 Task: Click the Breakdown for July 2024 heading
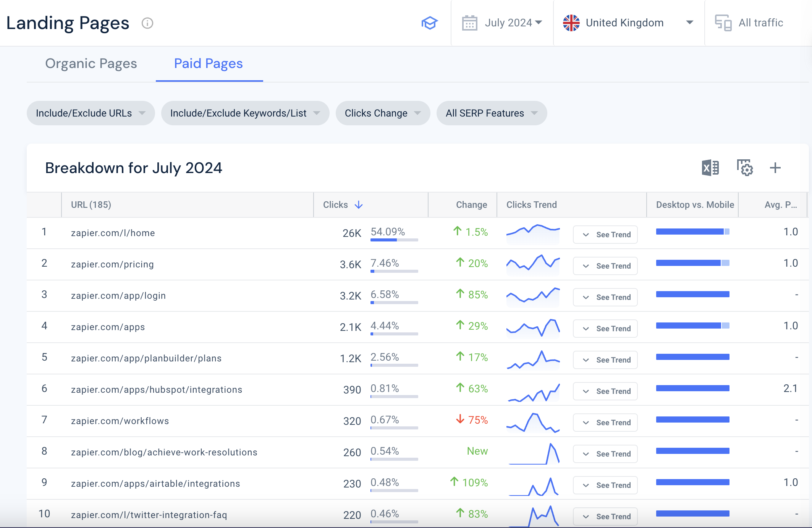[134, 168]
